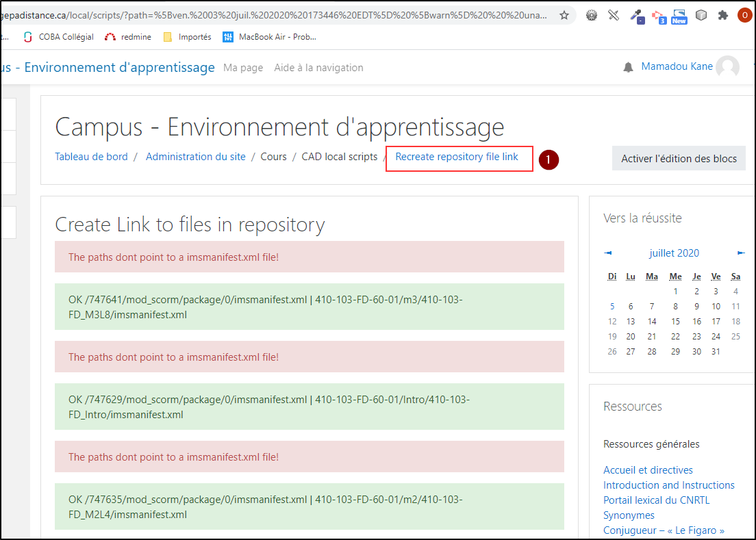Open user menu via profile picture

click(727, 67)
